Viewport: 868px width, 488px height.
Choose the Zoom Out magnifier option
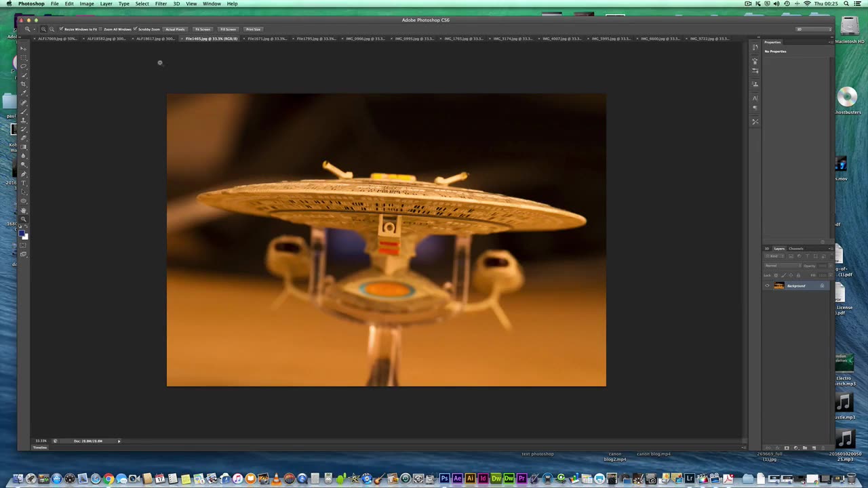point(52,29)
